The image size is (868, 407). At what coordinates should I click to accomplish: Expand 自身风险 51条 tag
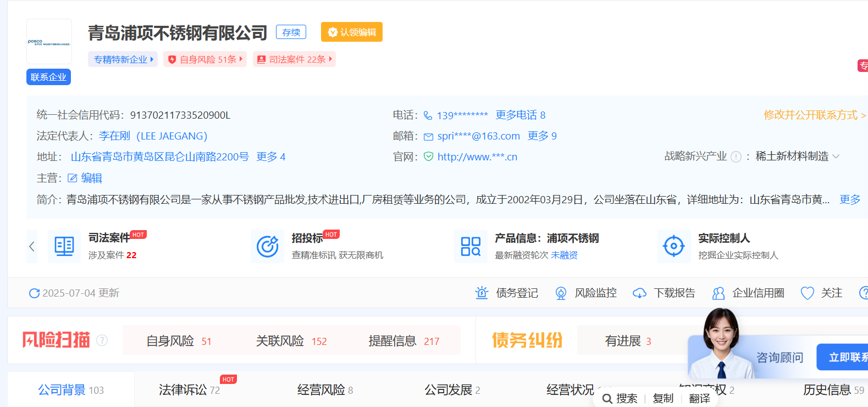click(x=204, y=59)
